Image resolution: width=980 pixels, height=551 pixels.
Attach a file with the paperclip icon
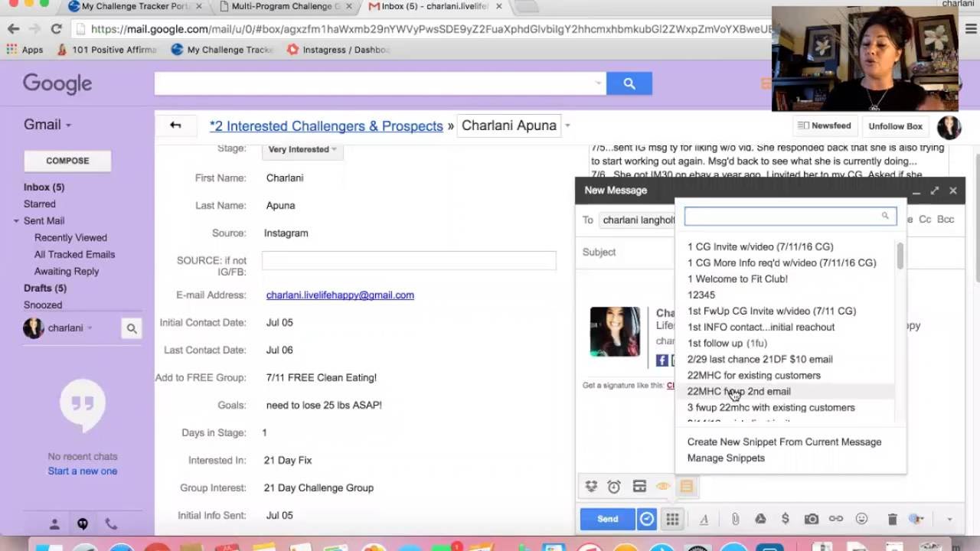735,519
